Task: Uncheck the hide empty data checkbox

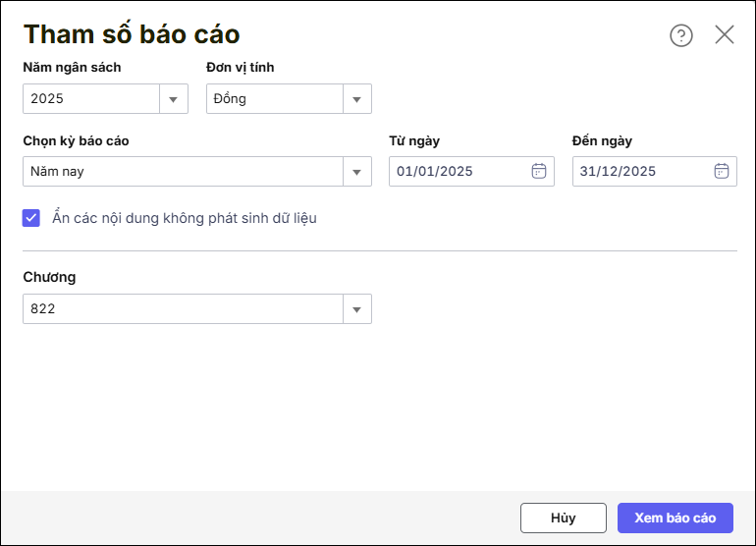Action: [31, 218]
